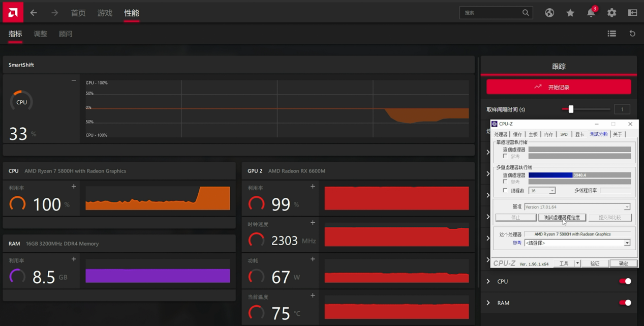Switch to list view icon
This screenshot has height=326, width=644.
[x=611, y=34]
